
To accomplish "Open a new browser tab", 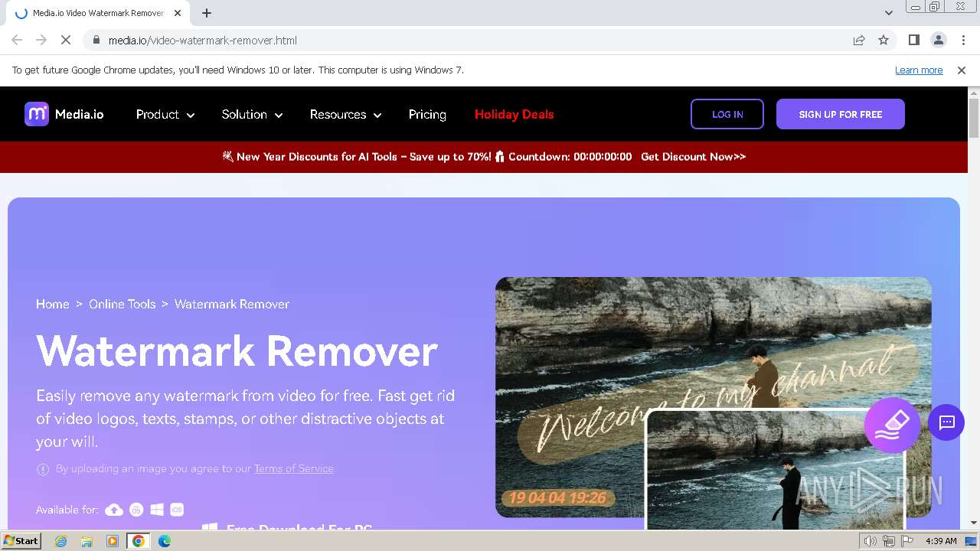I will pyautogui.click(x=207, y=13).
